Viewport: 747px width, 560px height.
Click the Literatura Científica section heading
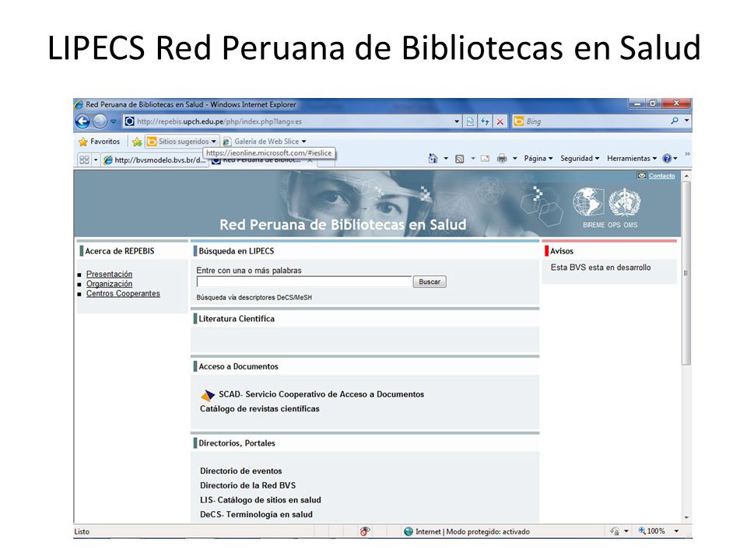point(237,319)
